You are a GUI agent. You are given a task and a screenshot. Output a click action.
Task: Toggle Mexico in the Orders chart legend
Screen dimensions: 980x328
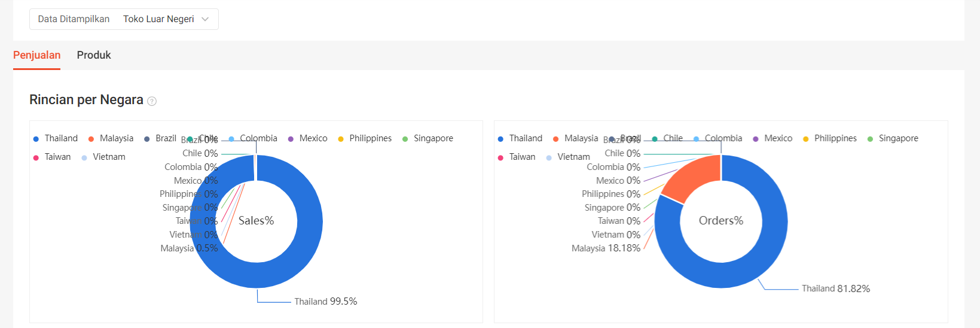coord(773,138)
